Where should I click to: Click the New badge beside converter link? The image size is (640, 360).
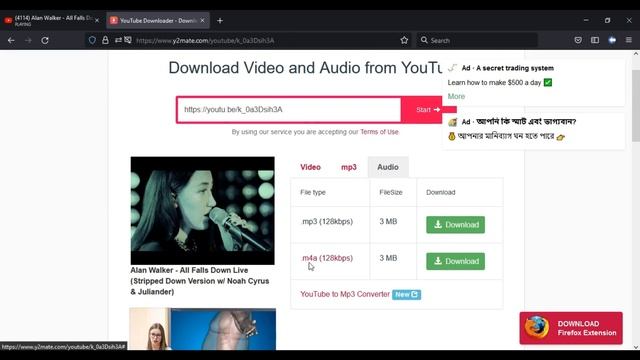(x=407, y=294)
